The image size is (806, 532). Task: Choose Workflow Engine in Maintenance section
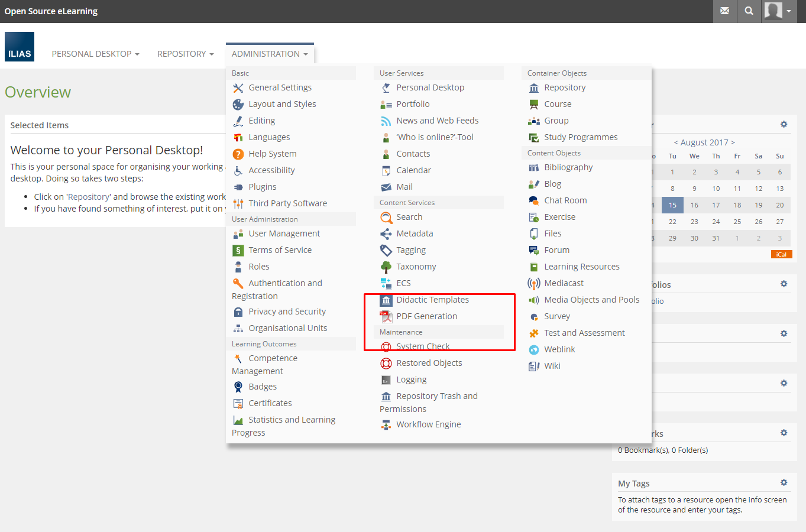tap(428, 424)
